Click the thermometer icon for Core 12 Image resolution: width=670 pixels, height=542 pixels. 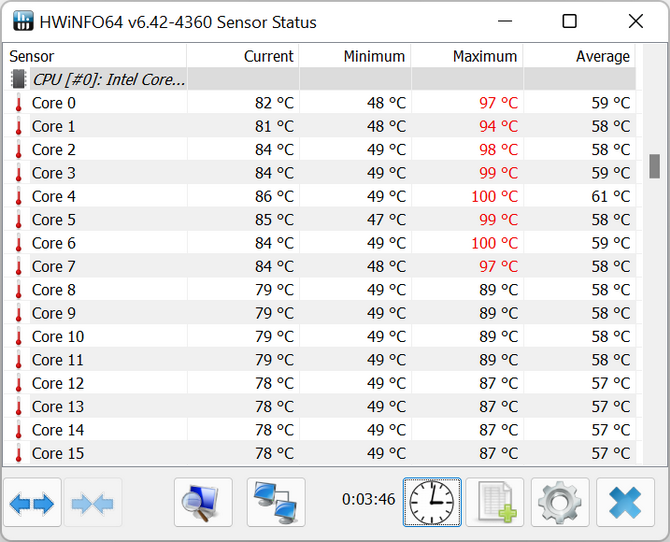(18, 383)
